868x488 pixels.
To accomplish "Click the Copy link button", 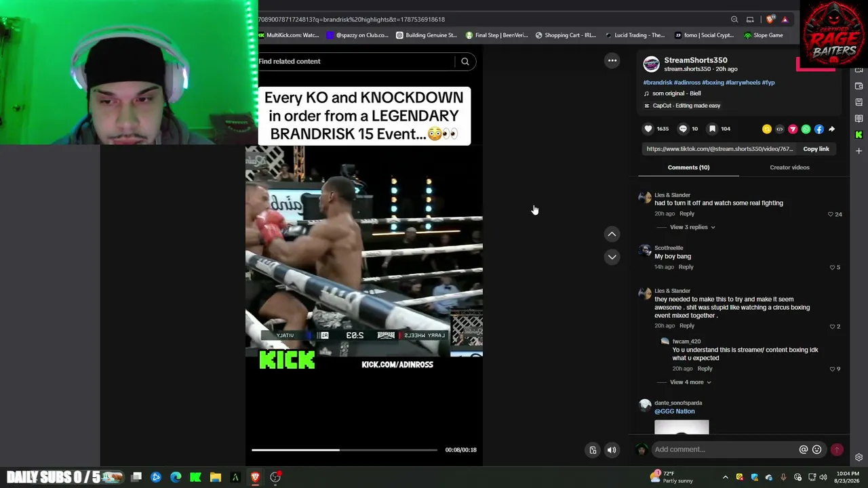I will [816, 149].
